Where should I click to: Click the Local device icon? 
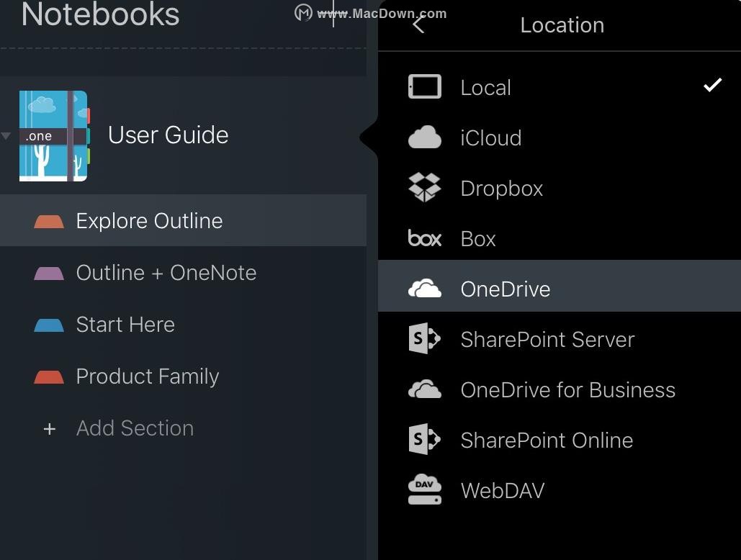click(424, 86)
